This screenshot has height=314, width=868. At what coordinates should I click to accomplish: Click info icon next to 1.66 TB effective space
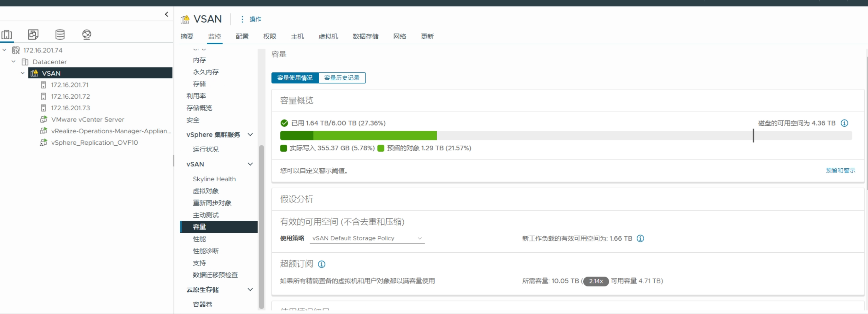pyautogui.click(x=640, y=238)
